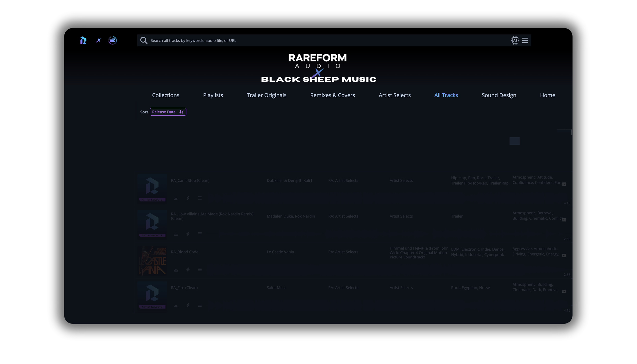Click the download icon for RA_Can't Stop (Clean)
The height and width of the screenshot is (364, 637).
[176, 198]
